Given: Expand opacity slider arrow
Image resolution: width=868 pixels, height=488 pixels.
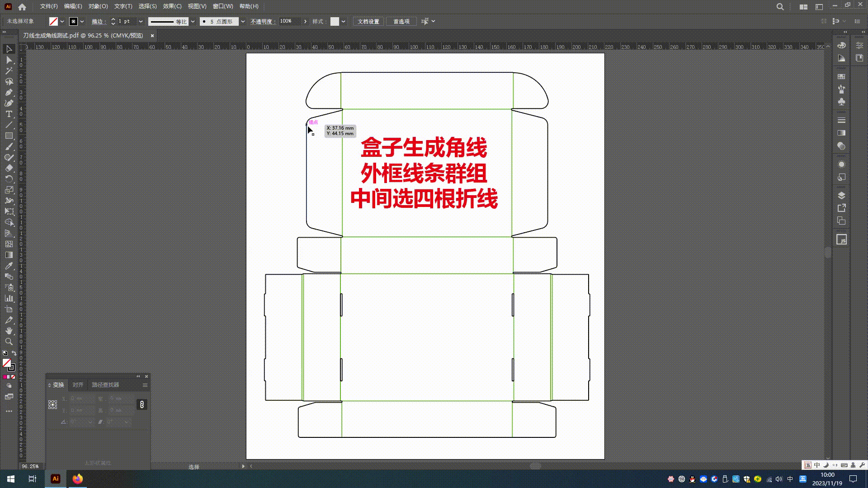Looking at the screenshot, I should pos(305,21).
